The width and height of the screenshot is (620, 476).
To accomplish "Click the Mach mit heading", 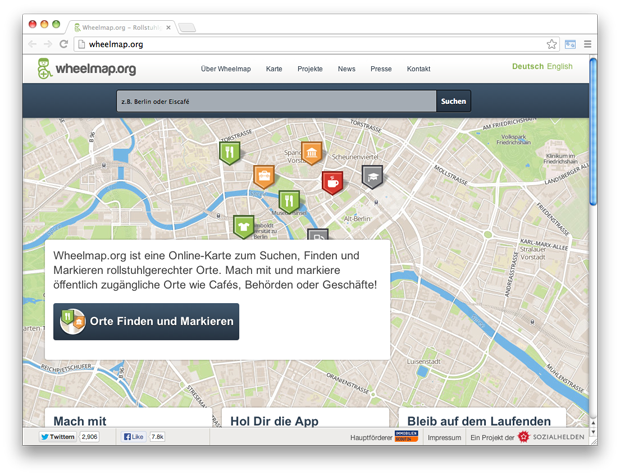I will click(80, 421).
